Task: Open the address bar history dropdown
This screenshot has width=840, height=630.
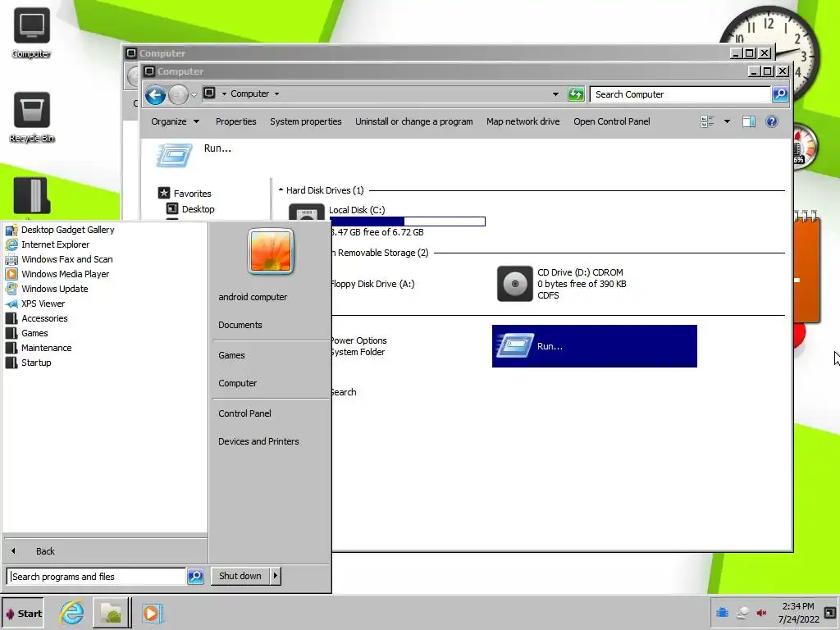Action: coord(555,94)
